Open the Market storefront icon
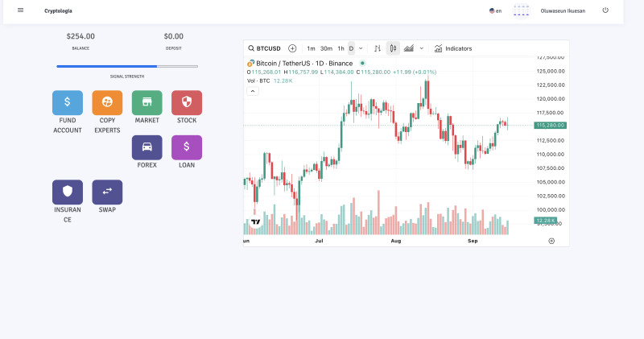Viewport: 644px width, 339px height. point(147,102)
